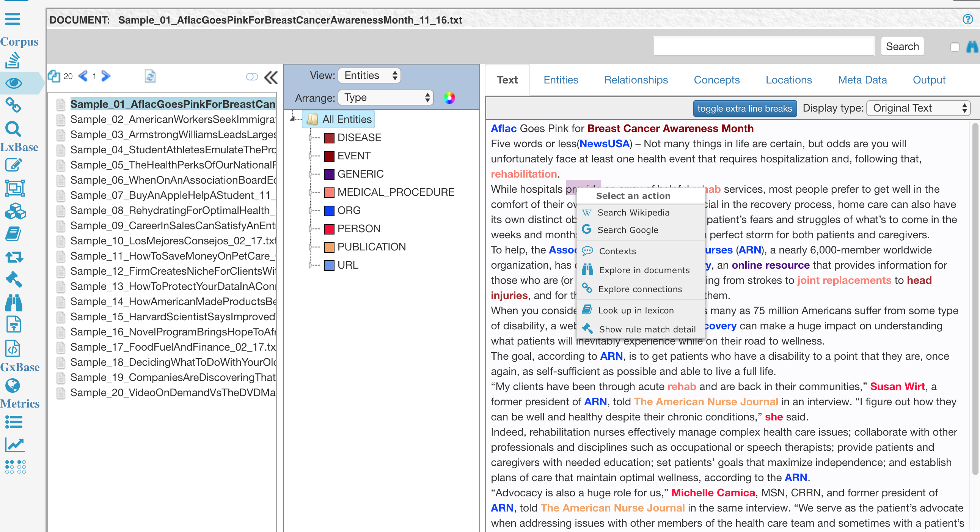Switch to the Relationships tab

click(x=635, y=80)
